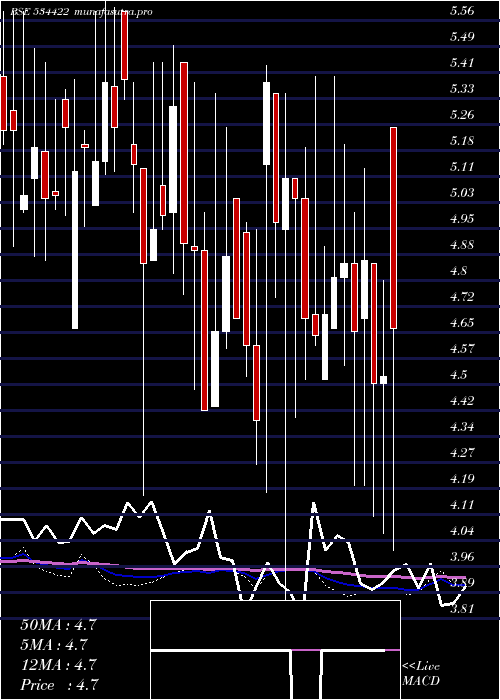Select the 4.8 price axis label
This screenshot has height=700, width=500.
(x=458, y=271)
